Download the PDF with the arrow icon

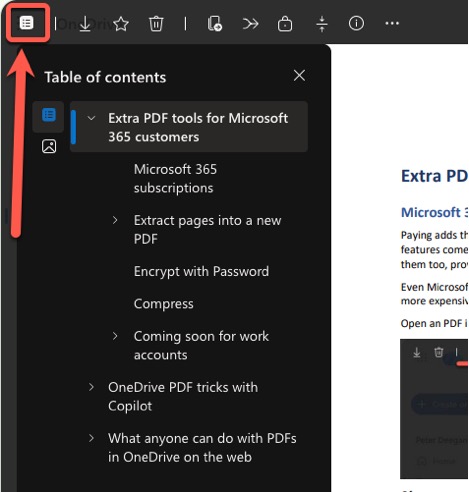[85, 24]
